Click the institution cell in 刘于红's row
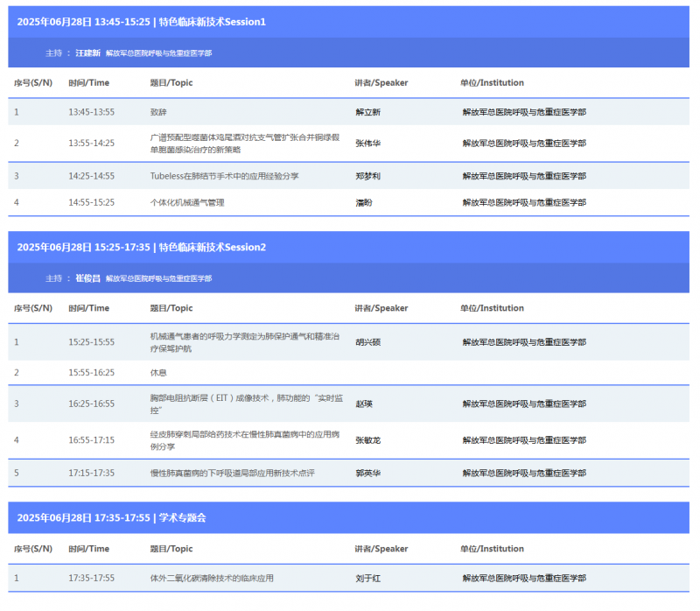 524,579
